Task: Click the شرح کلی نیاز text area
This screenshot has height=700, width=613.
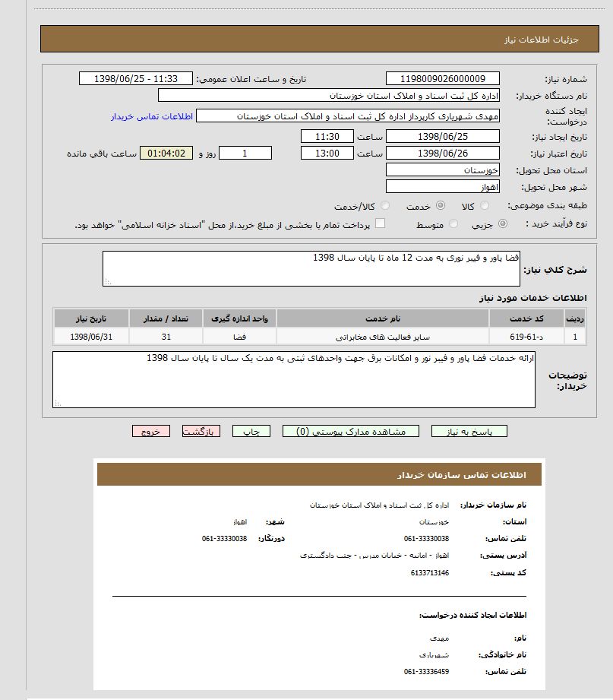Action: click(x=311, y=268)
